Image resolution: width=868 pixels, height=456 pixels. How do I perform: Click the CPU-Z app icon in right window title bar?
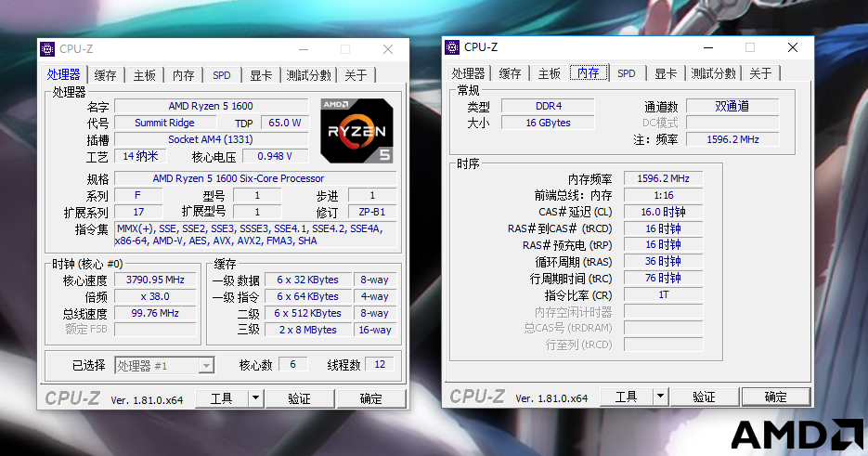point(452,47)
